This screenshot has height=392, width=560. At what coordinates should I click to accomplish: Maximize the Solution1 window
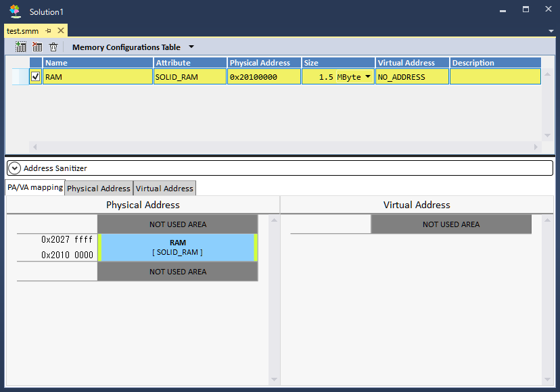(526, 10)
